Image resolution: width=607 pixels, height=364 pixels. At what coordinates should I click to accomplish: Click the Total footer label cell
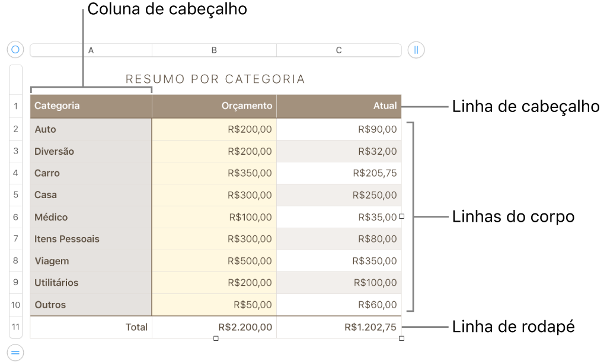click(x=90, y=327)
